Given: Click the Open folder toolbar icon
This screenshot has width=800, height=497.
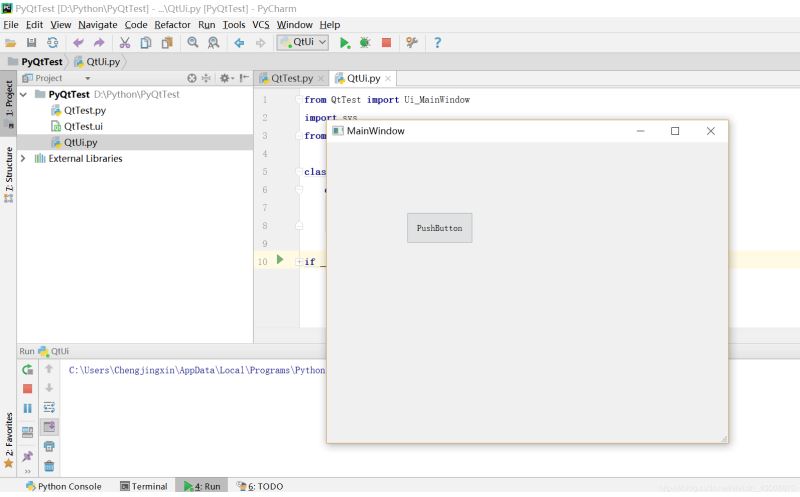Looking at the screenshot, I should 10,43.
